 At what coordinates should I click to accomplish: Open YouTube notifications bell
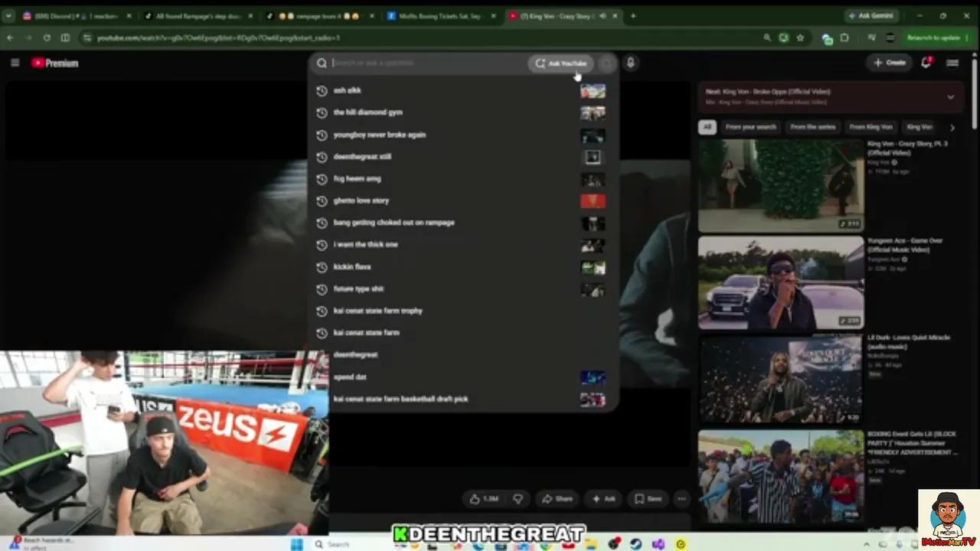point(926,63)
